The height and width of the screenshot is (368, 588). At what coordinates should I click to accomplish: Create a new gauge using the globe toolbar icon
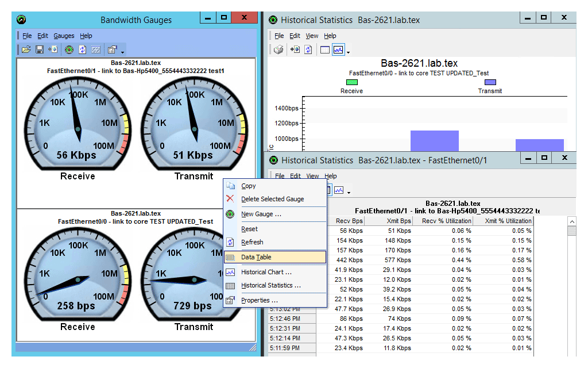click(69, 49)
